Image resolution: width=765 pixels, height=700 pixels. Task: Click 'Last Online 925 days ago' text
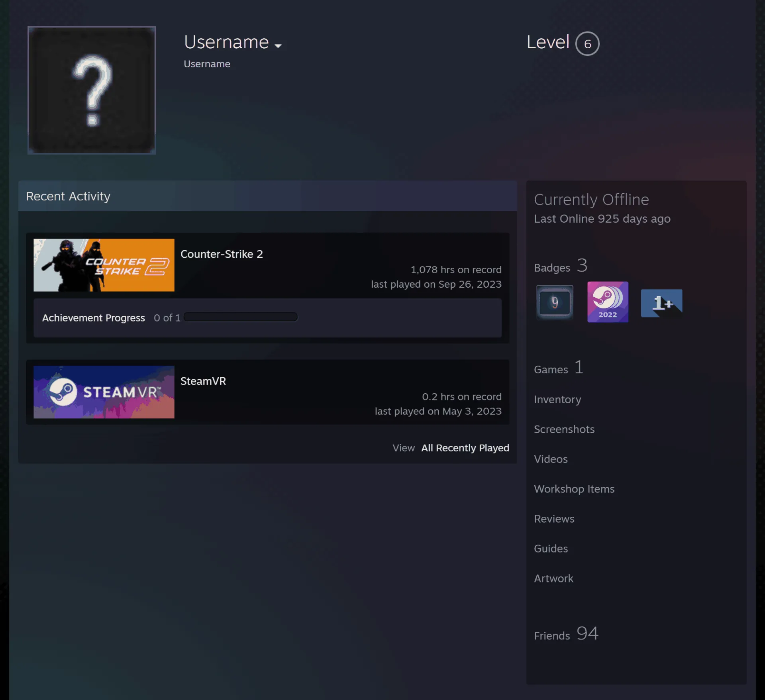[x=602, y=219]
